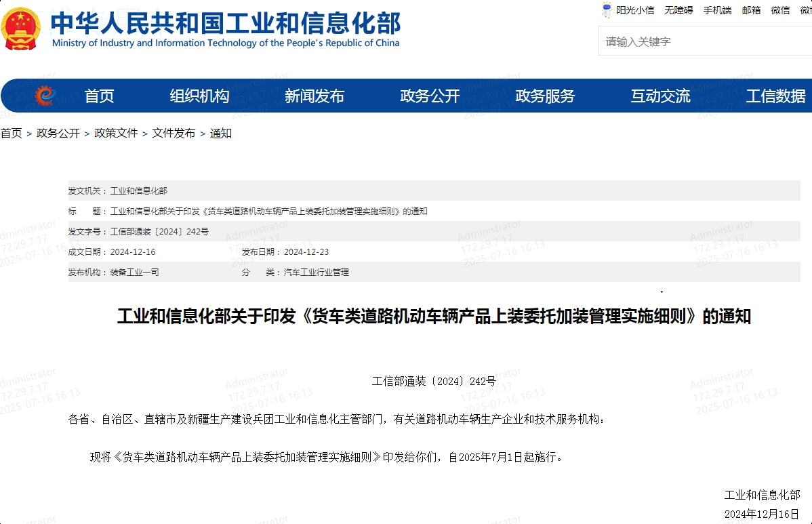Click the English ministry name under the title
This screenshot has width=812, height=524.
tap(226, 43)
